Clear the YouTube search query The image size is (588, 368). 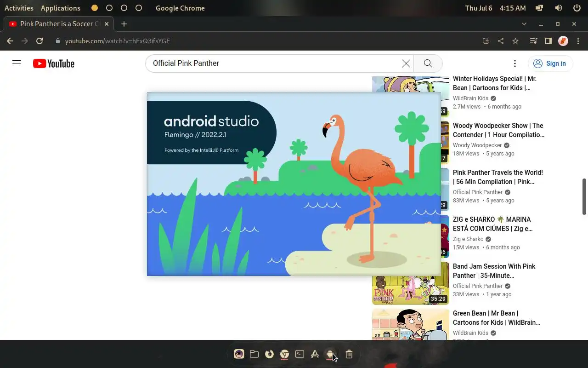pyautogui.click(x=406, y=63)
